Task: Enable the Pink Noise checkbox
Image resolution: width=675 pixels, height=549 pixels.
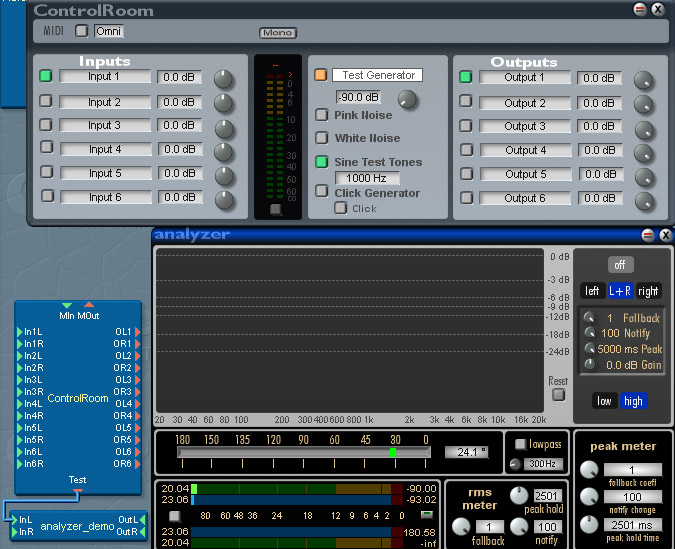Action: point(322,115)
